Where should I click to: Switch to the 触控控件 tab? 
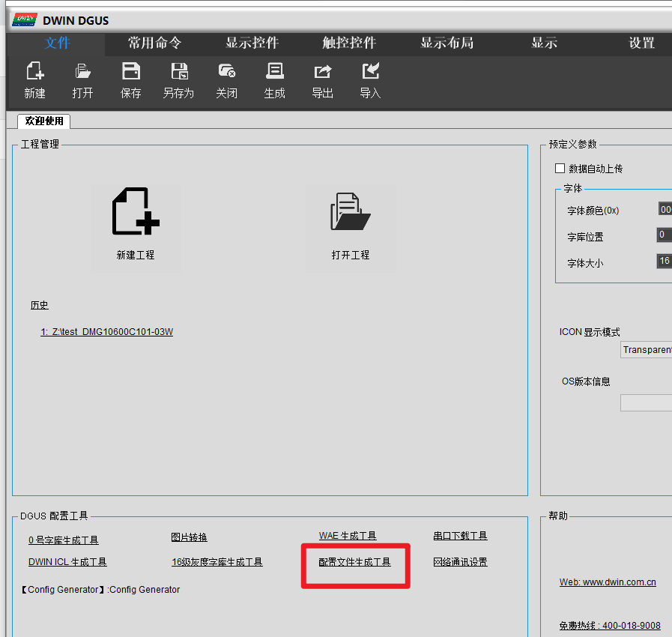349,43
